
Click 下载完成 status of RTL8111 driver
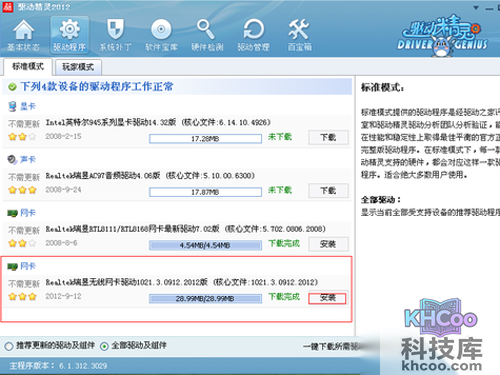tap(284, 243)
